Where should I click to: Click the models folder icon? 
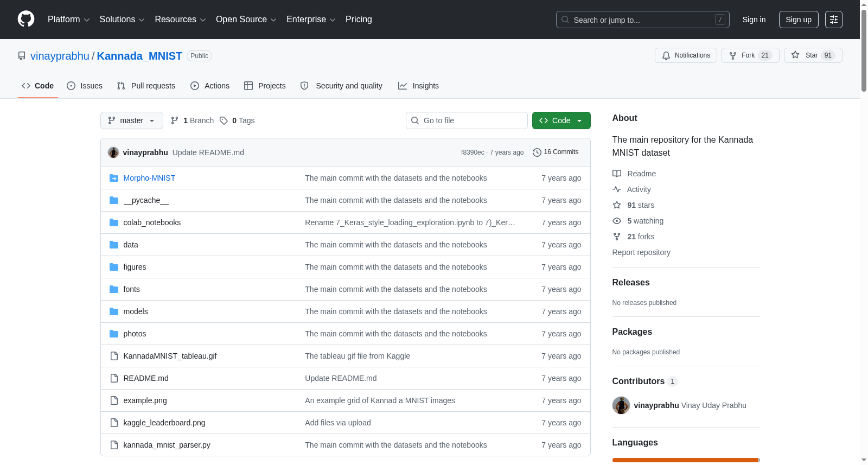point(114,311)
